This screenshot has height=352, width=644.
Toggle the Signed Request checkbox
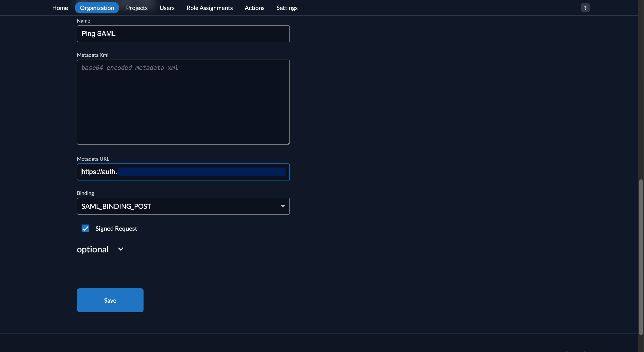tap(85, 228)
